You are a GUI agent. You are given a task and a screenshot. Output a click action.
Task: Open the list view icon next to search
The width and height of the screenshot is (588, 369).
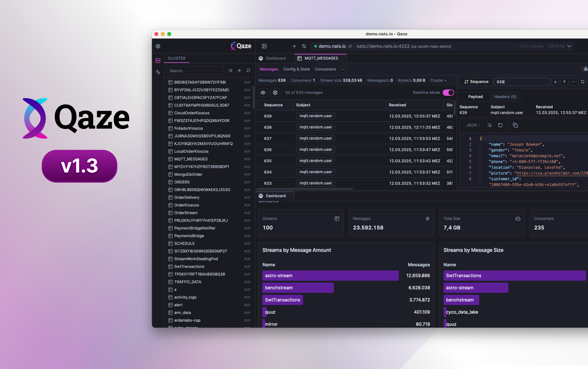pos(230,71)
